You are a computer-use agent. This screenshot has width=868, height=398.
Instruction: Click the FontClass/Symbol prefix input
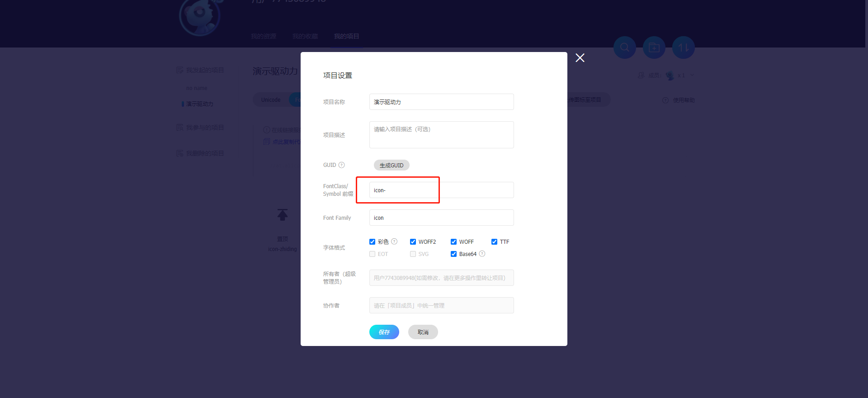(442, 190)
